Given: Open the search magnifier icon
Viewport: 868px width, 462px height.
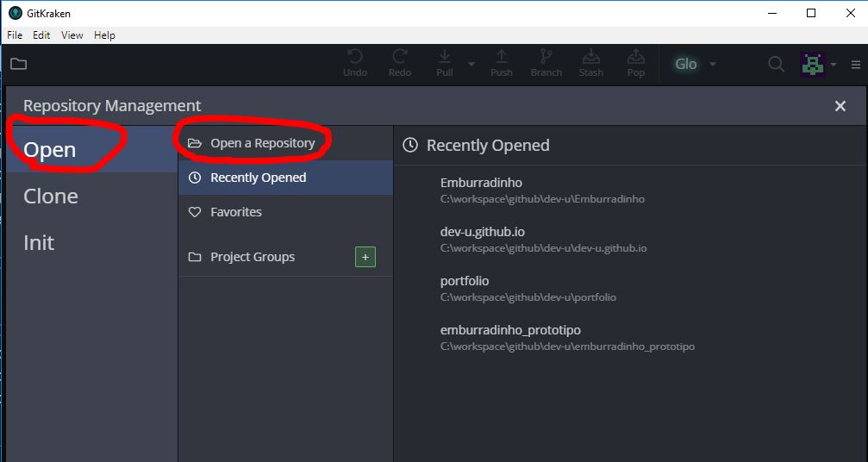Looking at the screenshot, I should click(776, 64).
